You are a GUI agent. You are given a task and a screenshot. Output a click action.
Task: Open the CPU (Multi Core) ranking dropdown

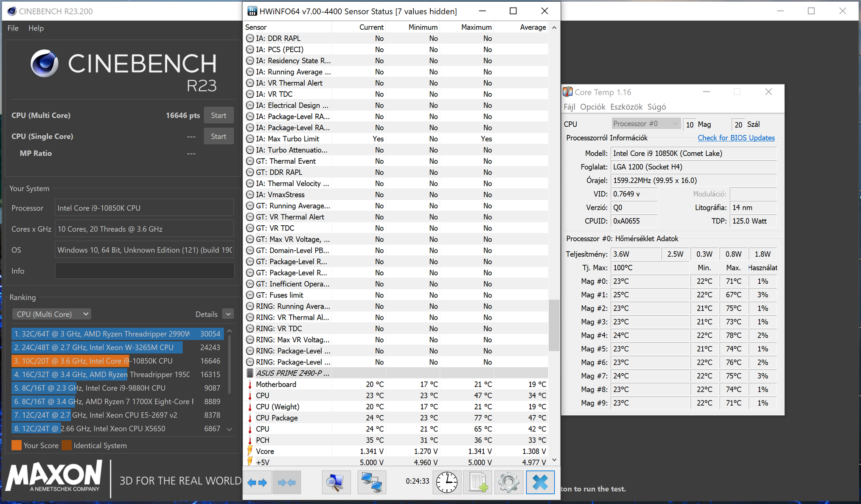[x=52, y=314]
